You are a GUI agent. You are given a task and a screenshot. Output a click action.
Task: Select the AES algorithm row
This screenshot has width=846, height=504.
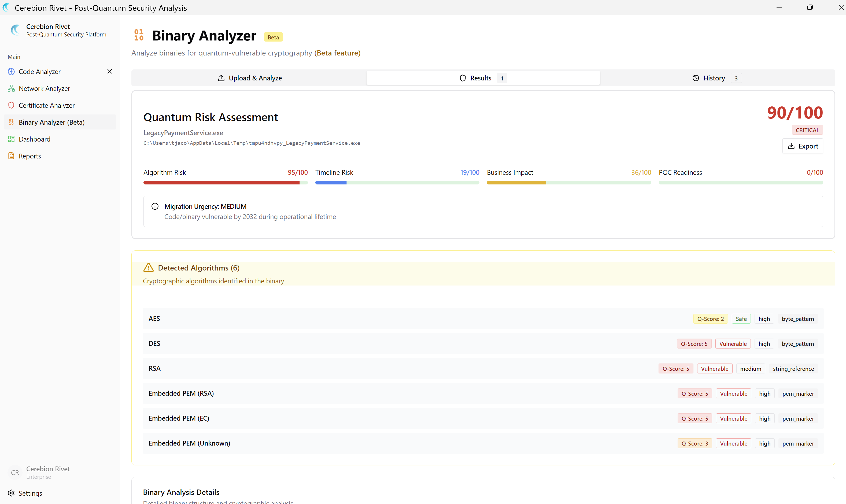pyautogui.click(x=483, y=318)
